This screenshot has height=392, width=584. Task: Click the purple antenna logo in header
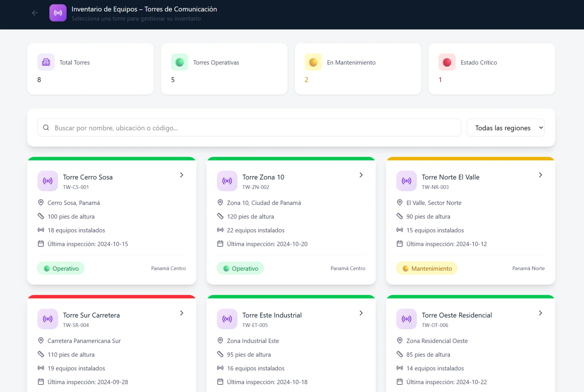(58, 13)
